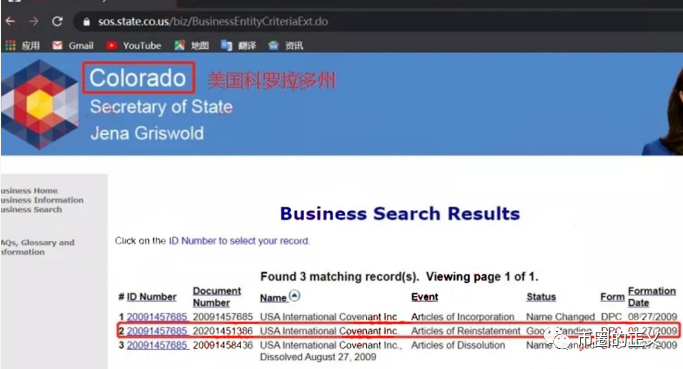Open the Translate bookmark
The image size is (683, 369).
tap(238, 45)
